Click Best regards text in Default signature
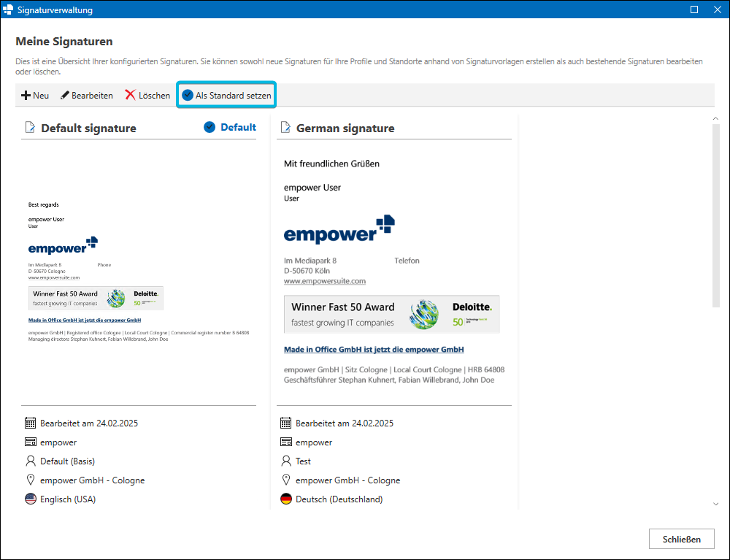Viewport: 730px width, 560px height. pyautogui.click(x=43, y=204)
